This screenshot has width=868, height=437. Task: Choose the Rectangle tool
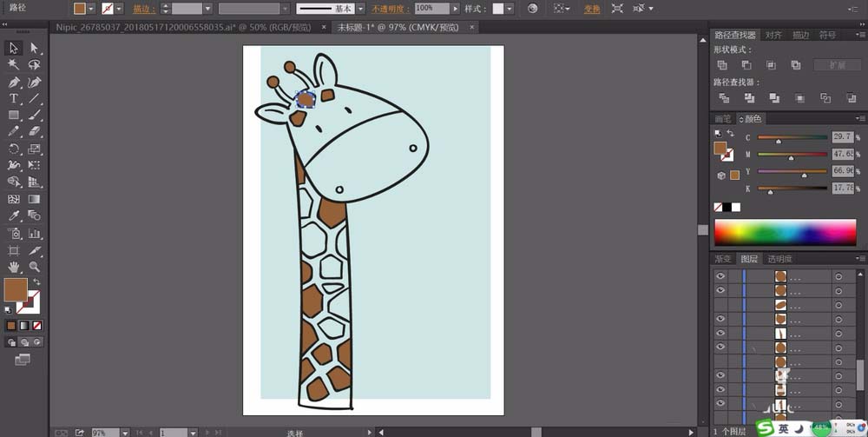point(13,116)
